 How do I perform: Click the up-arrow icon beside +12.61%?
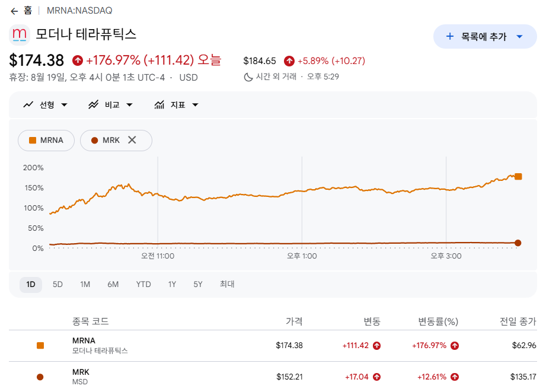(455, 377)
